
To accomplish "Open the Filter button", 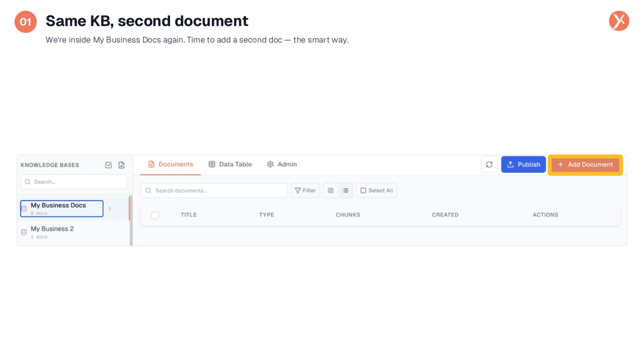I will point(305,191).
